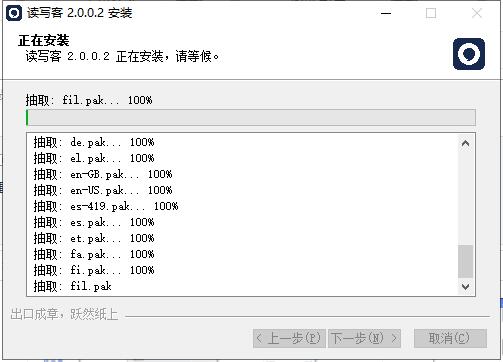Select the el.pak log line
Viewport: 503px width, 362px height.
pyautogui.click(x=94, y=158)
